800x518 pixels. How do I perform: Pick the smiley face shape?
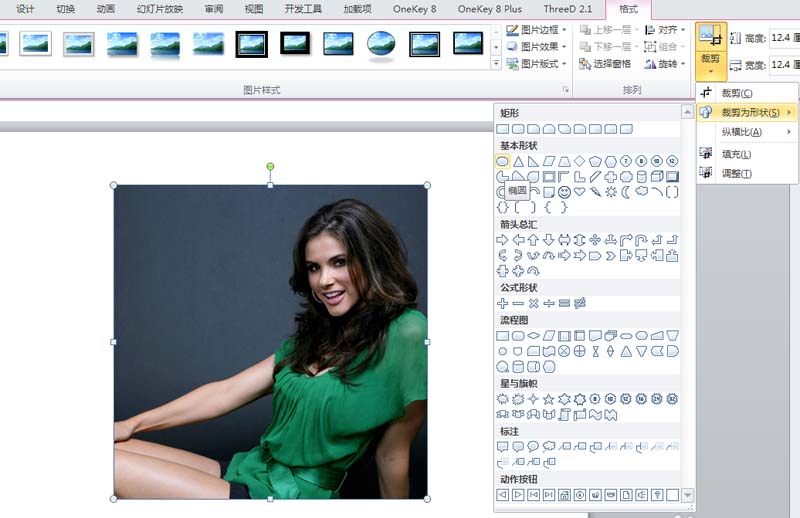(x=564, y=192)
